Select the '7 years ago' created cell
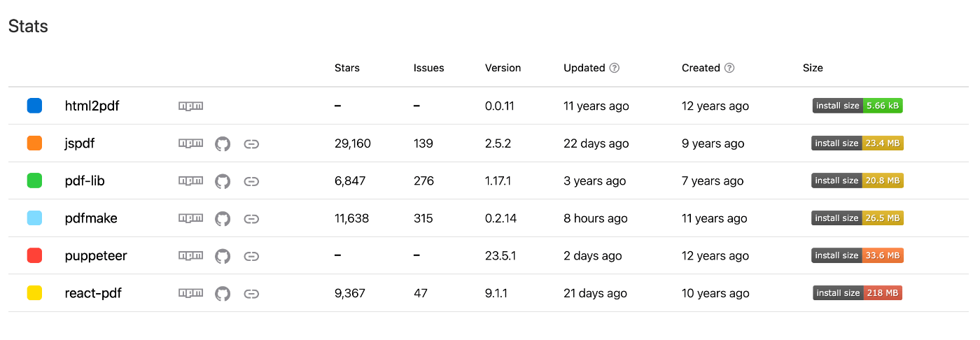Screen dimensions: 980x340 point(713,181)
